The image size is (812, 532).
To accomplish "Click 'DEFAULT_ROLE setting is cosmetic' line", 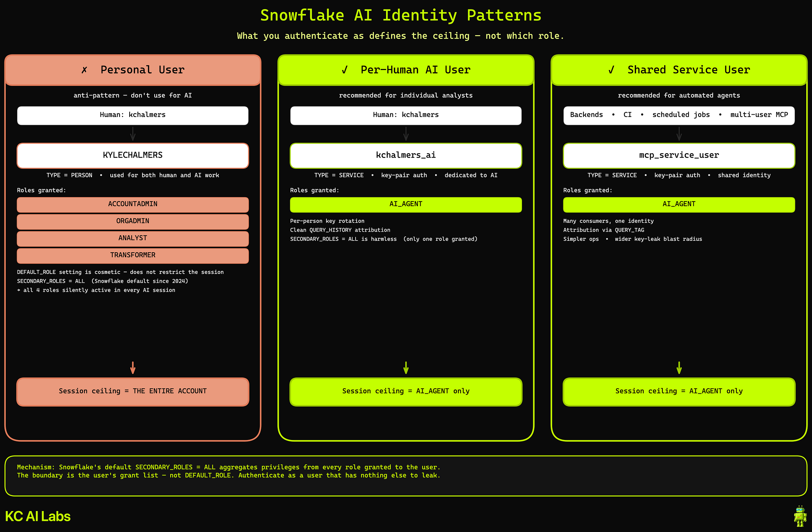I will [x=120, y=272].
